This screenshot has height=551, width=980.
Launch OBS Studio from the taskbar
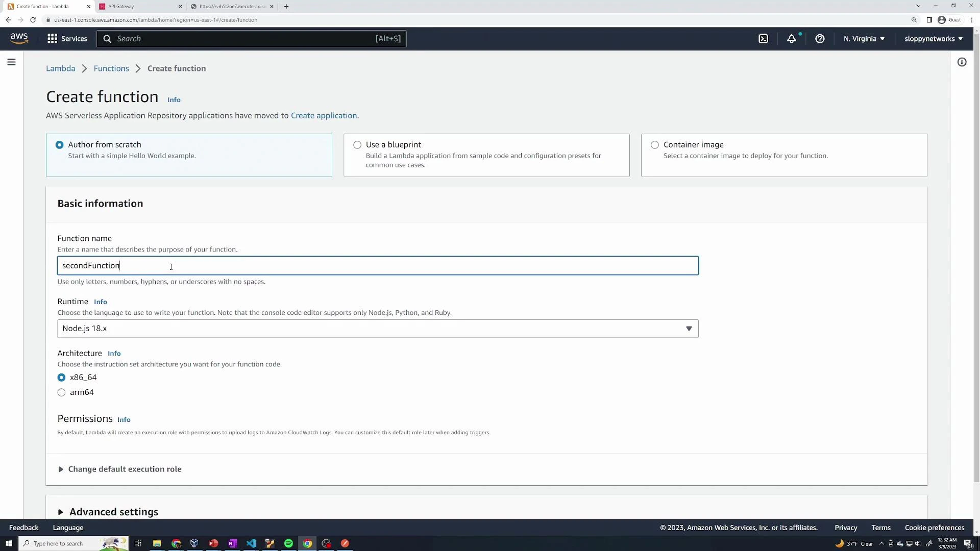[326, 543]
